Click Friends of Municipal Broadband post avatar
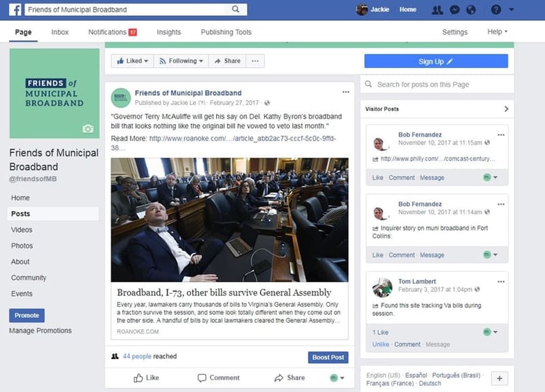Screen dimensions: 545x392 click(x=120, y=98)
